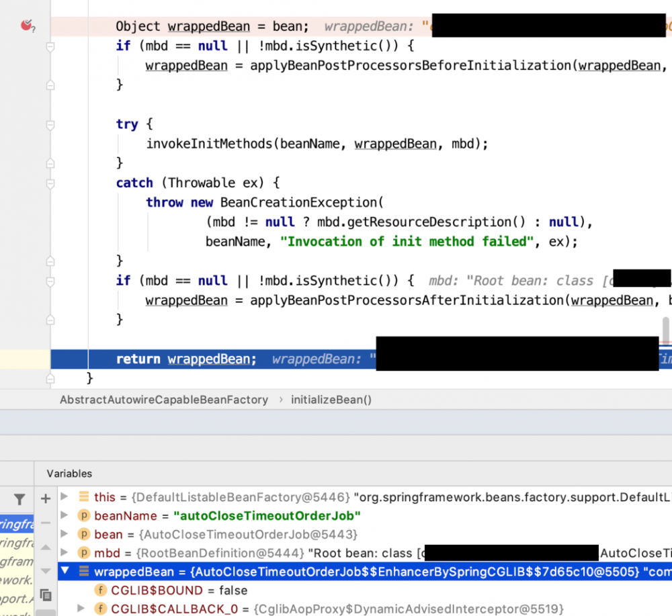Toggle fold marker at catch line
672x616 pixels.
[x=50, y=183]
